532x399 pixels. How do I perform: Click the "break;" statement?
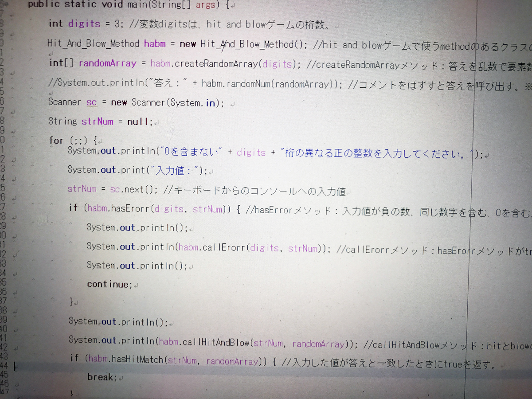pos(102,377)
